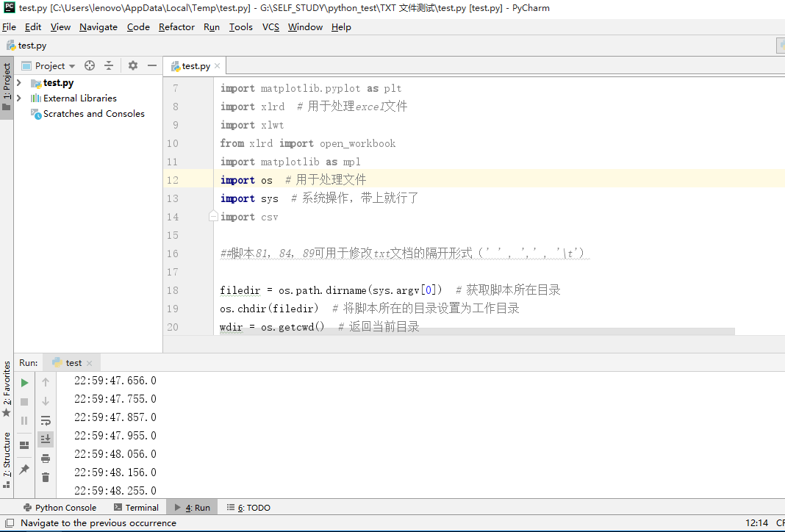Open the Edit menu
Image resolution: width=785 pixels, height=532 pixels.
[33, 27]
